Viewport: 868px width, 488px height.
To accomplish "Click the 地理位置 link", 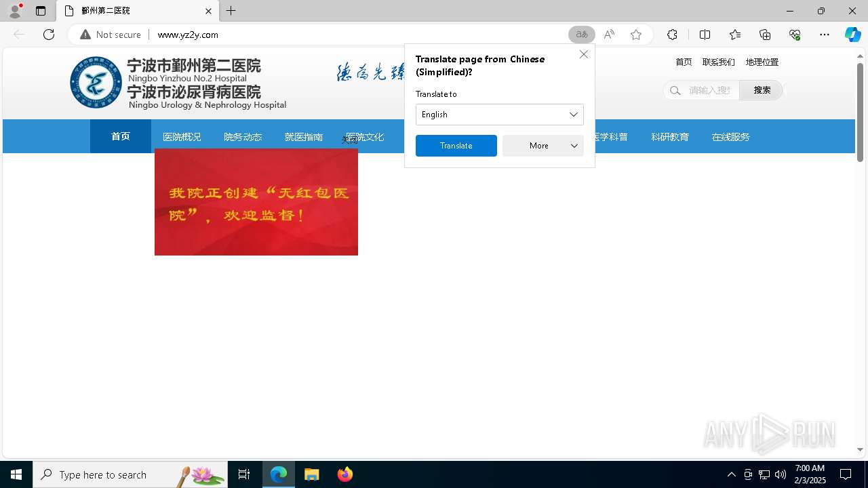I will click(762, 62).
